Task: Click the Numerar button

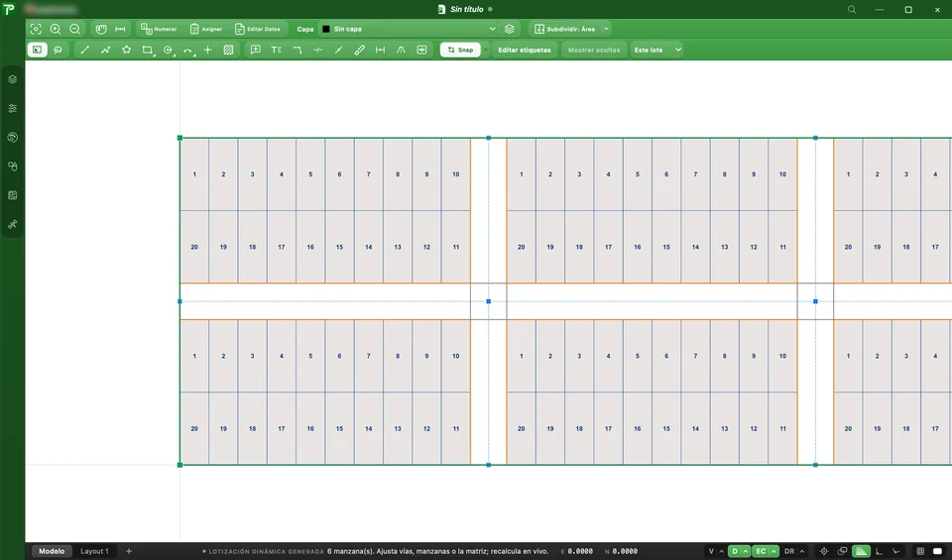Action: [159, 29]
